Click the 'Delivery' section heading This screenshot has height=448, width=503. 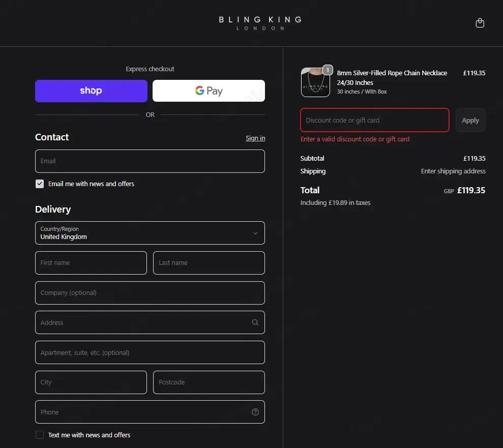pos(53,209)
